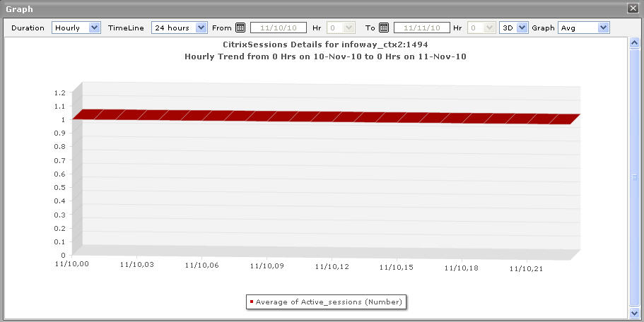Click the scrollbar up arrow

634,42
